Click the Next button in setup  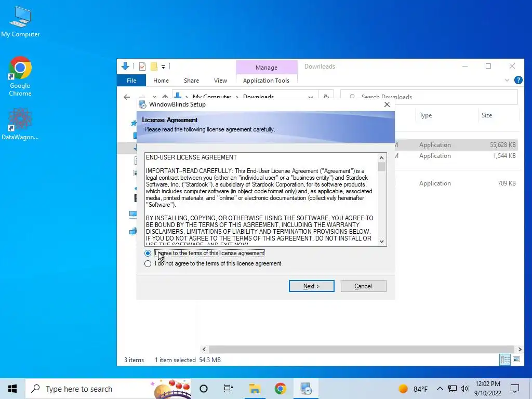click(312, 286)
